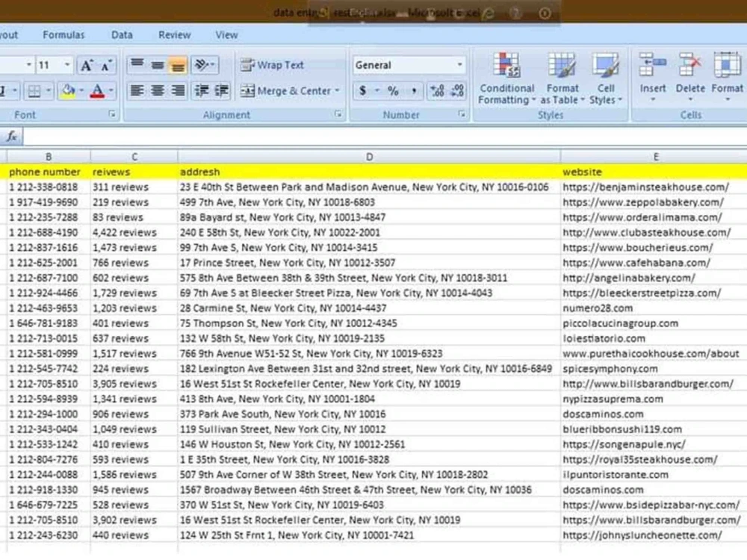Select the 'website' header cell
The image size is (747, 560).
click(654, 172)
